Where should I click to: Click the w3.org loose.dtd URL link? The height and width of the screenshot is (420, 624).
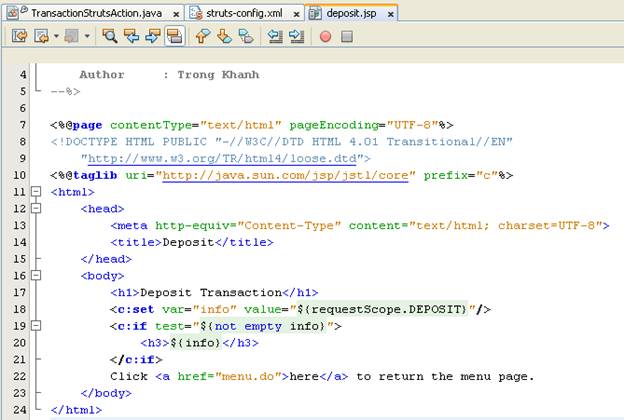tap(222, 158)
